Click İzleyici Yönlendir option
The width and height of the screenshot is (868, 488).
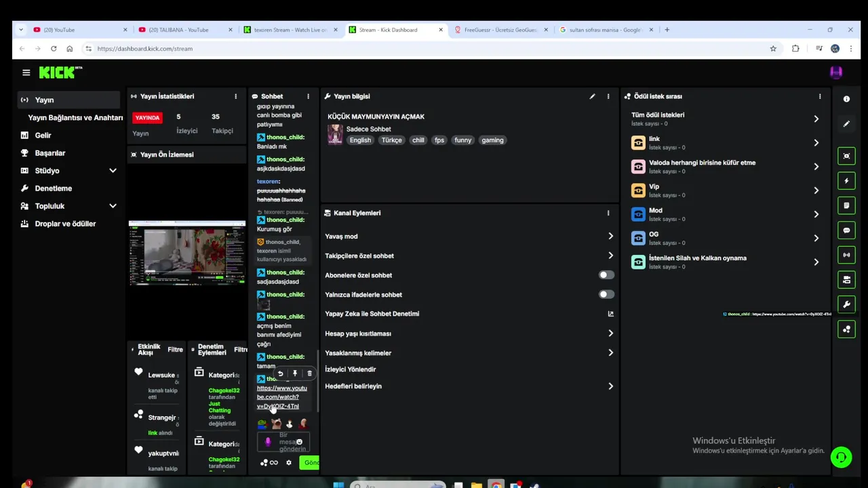pyautogui.click(x=350, y=369)
